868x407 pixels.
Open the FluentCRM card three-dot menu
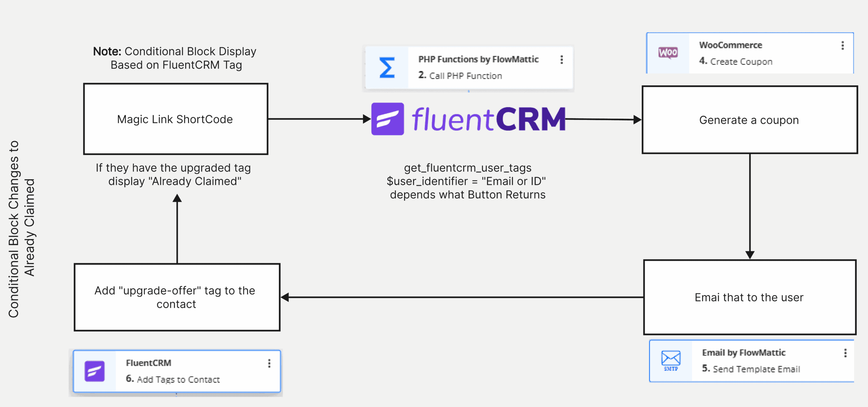(269, 364)
